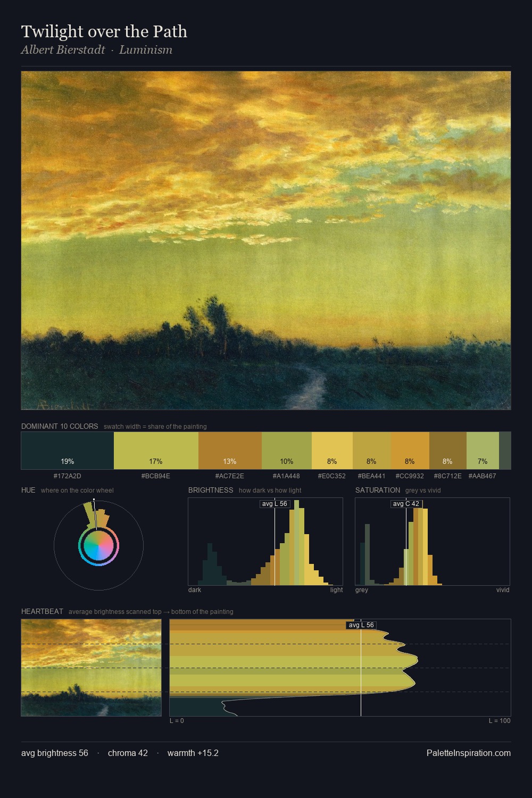This screenshot has width=532, height=798.
Task: Click the narrow grey-green last swatch
Action: pyautogui.click(x=505, y=451)
